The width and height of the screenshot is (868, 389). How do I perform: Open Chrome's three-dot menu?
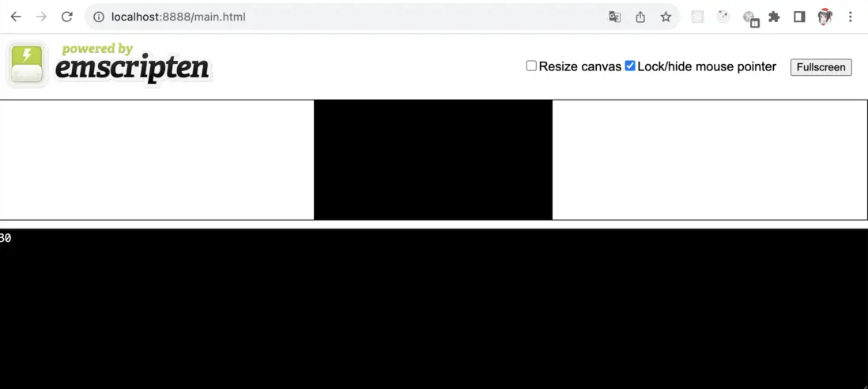pos(851,17)
